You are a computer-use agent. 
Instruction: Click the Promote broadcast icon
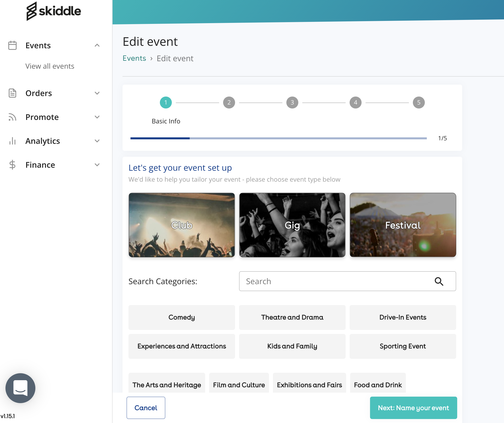(12, 117)
